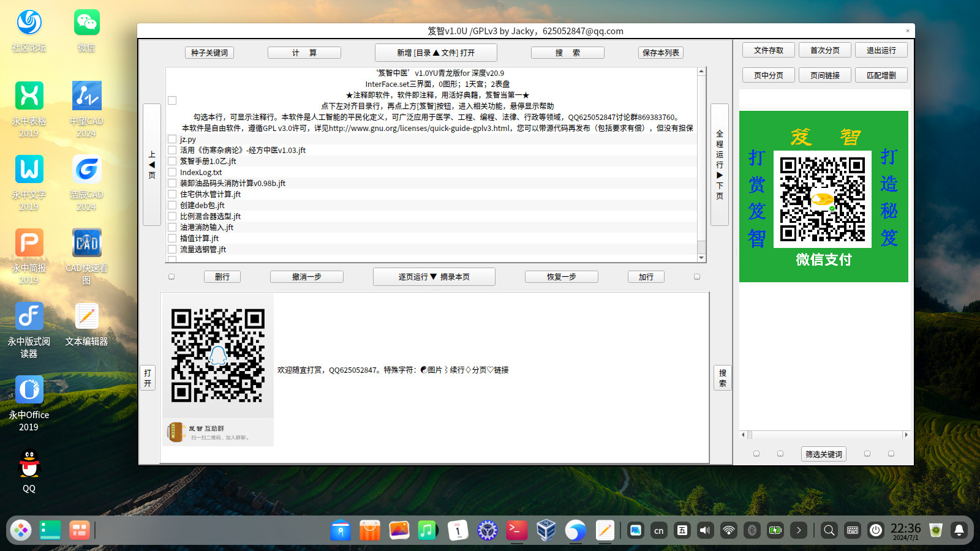Open the QQ penguin desktop icon
The image size is (980, 551).
(x=29, y=471)
